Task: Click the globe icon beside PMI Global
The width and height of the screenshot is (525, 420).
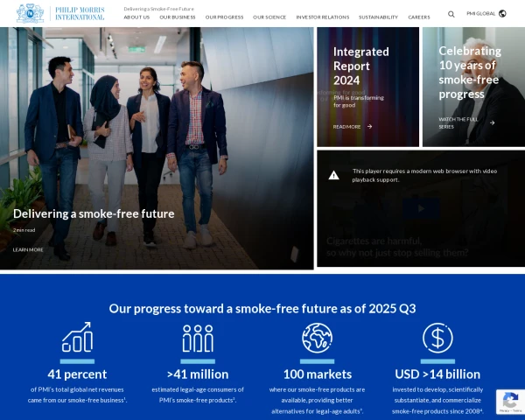Action: pos(502,14)
